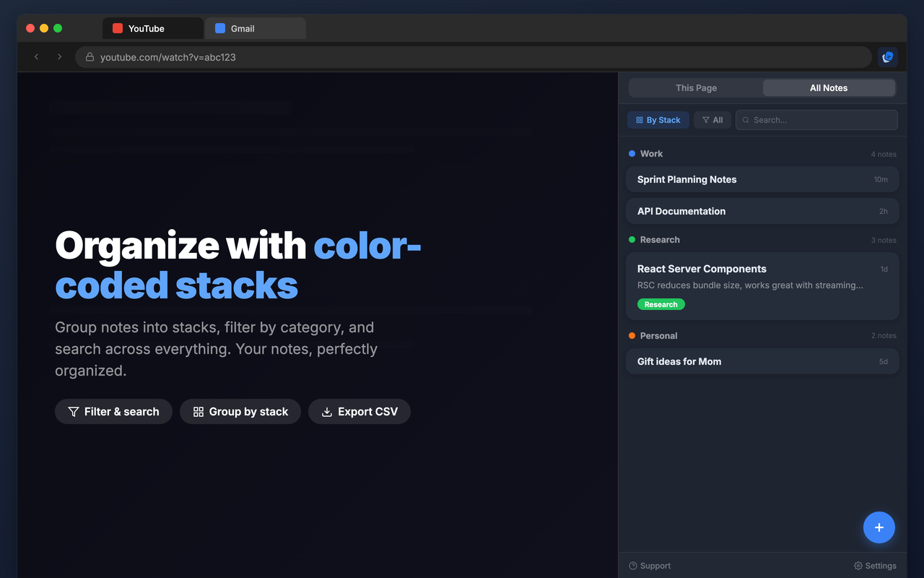Click the Settings gear icon
924x578 pixels.
(x=858, y=566)
